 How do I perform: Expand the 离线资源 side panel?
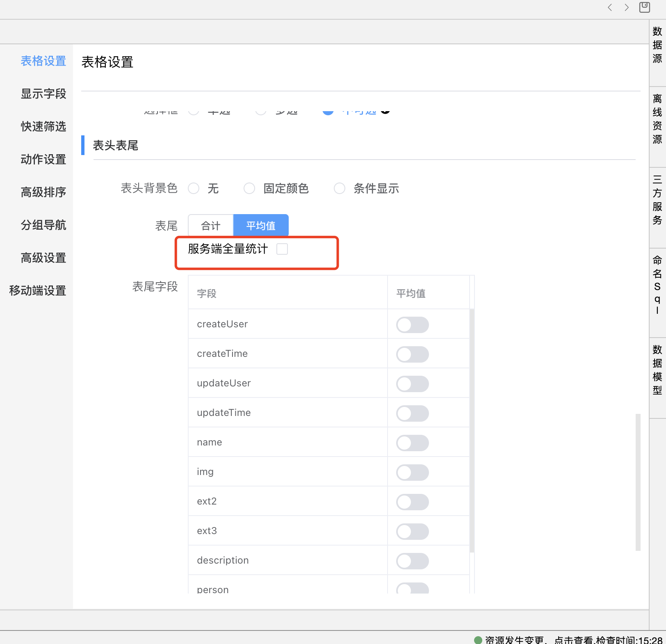657,119
